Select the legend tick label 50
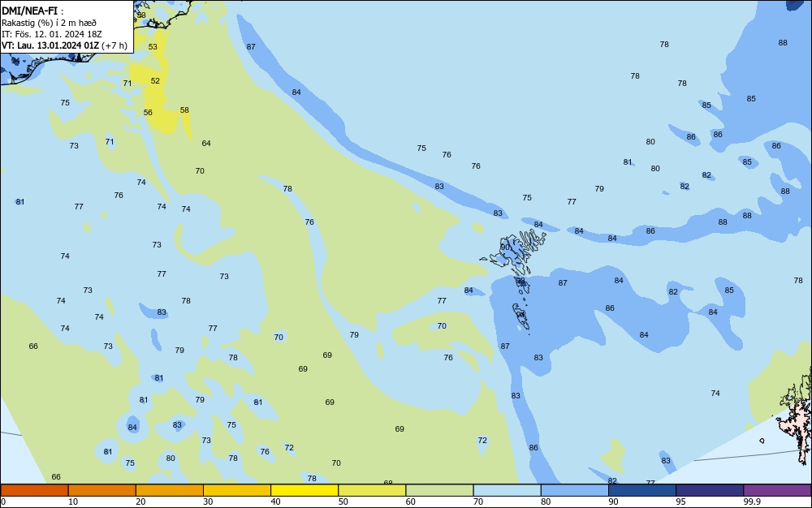Screen dimensions: 812x508 tap(343, 502)
